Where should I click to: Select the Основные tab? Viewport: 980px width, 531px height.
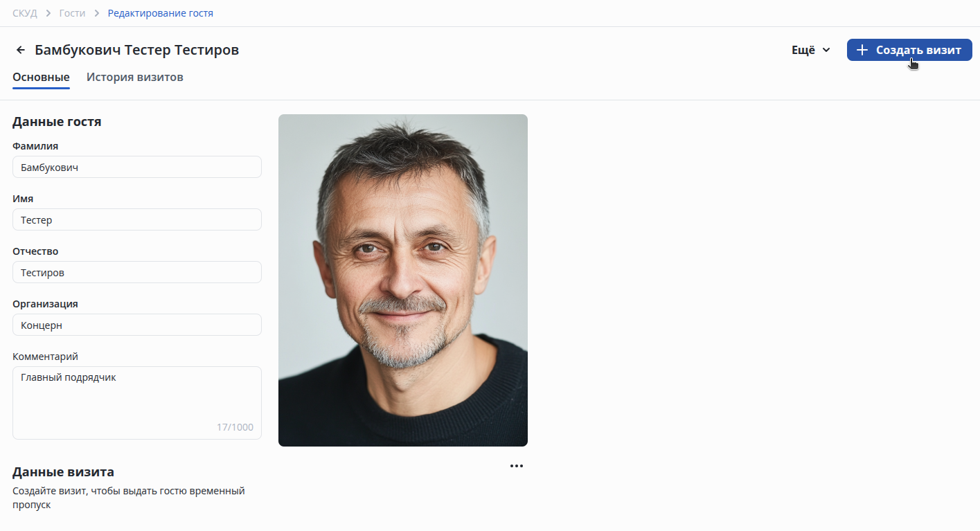41,77
